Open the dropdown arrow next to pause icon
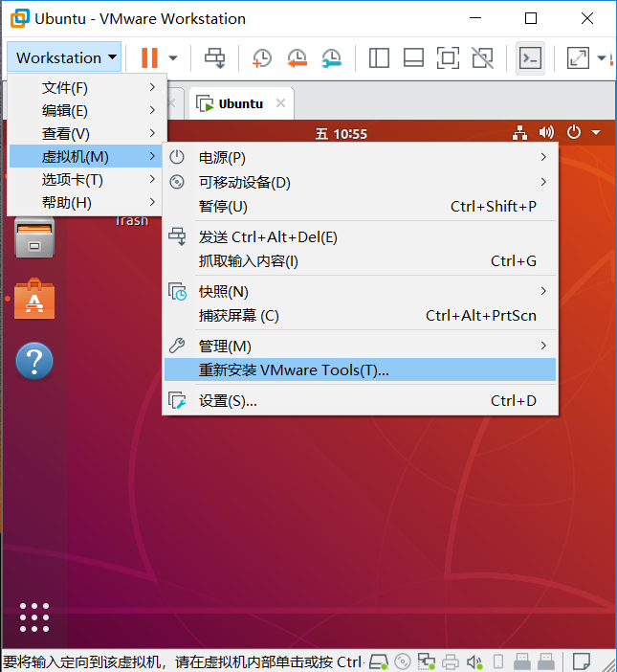Viewport: 617px width, 672px height. [x=173, y=57]
